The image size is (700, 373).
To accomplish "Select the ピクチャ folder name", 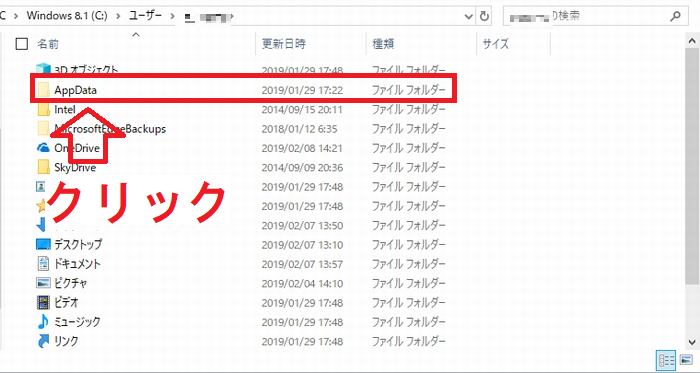I will pyautogui.click(x=71, y=283).
